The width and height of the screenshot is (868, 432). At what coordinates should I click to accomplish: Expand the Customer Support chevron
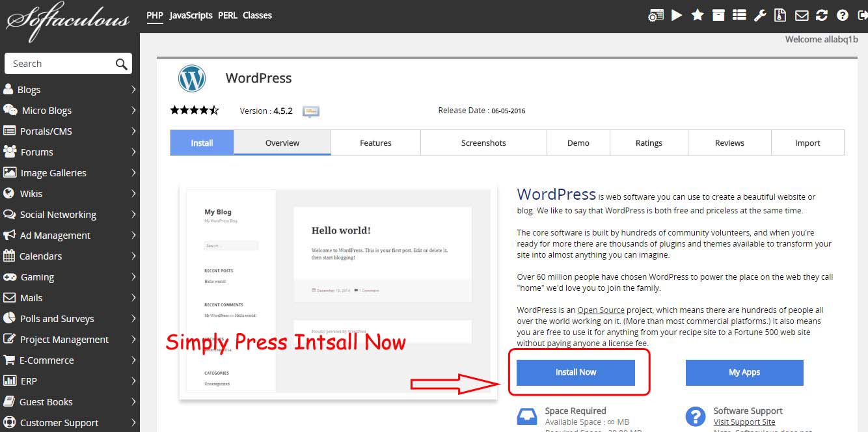coord(133,422)
